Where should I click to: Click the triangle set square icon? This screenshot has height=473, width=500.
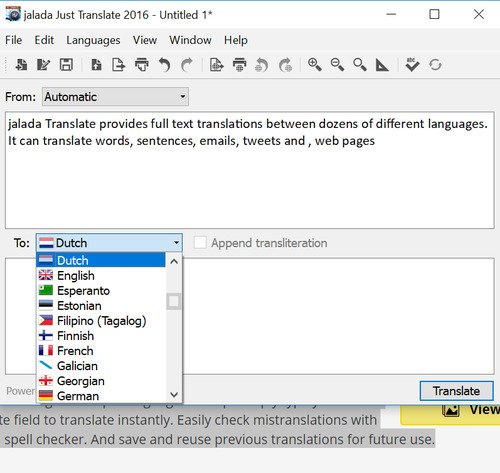coord(382,65)
